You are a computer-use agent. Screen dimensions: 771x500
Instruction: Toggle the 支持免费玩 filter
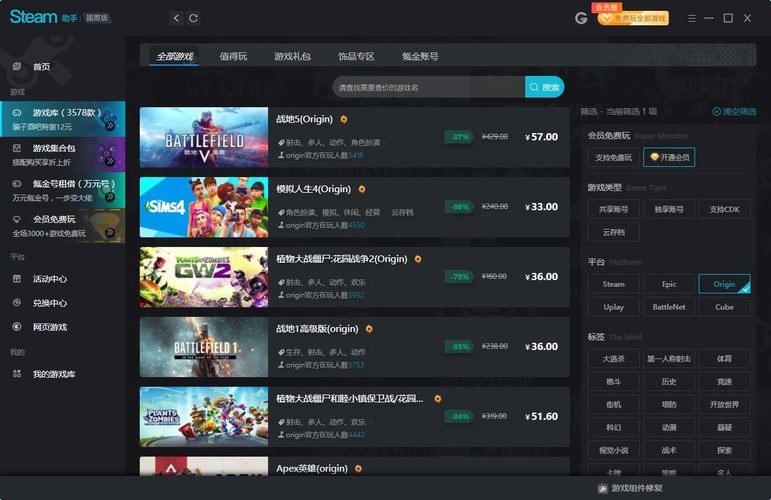coord(614,157)
